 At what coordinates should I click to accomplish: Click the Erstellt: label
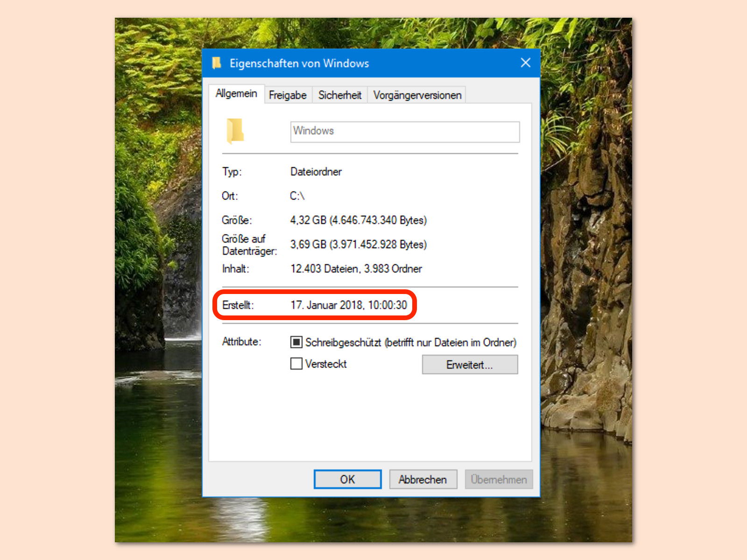[238, 305]
